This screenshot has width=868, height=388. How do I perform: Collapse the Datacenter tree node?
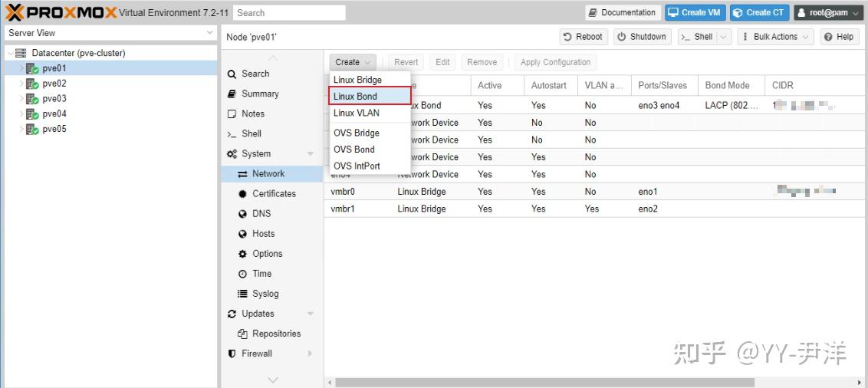coord(11,53)
